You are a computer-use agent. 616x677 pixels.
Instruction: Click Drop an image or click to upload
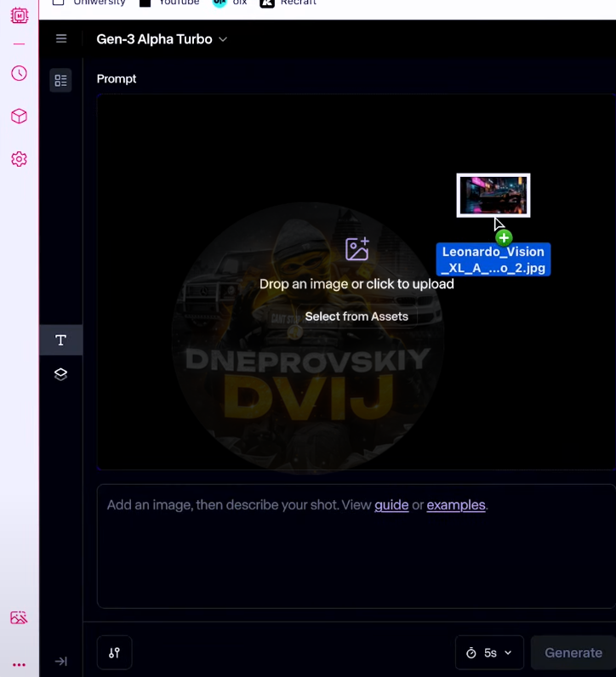click(x=356, y=284)
